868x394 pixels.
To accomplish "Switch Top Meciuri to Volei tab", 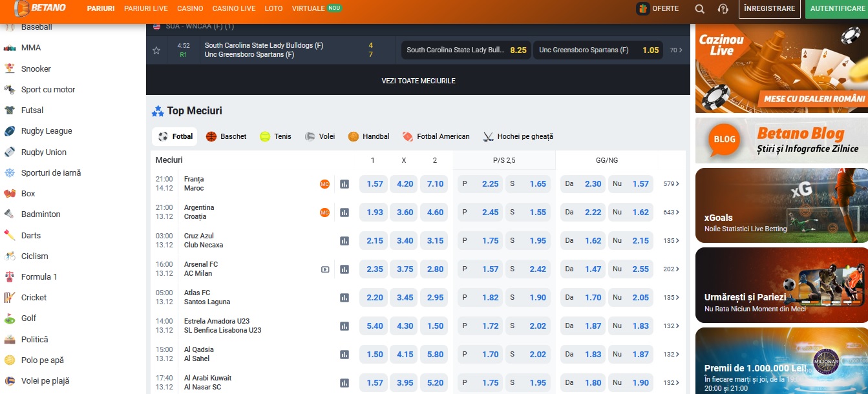I will pyautogui.click(x=320, y=136).
